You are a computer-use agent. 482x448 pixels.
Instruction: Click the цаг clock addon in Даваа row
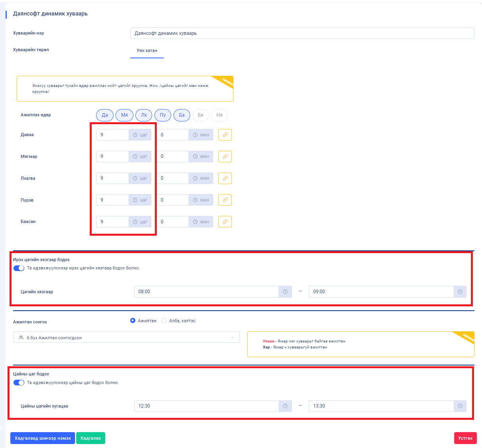(x=140, y=135)
